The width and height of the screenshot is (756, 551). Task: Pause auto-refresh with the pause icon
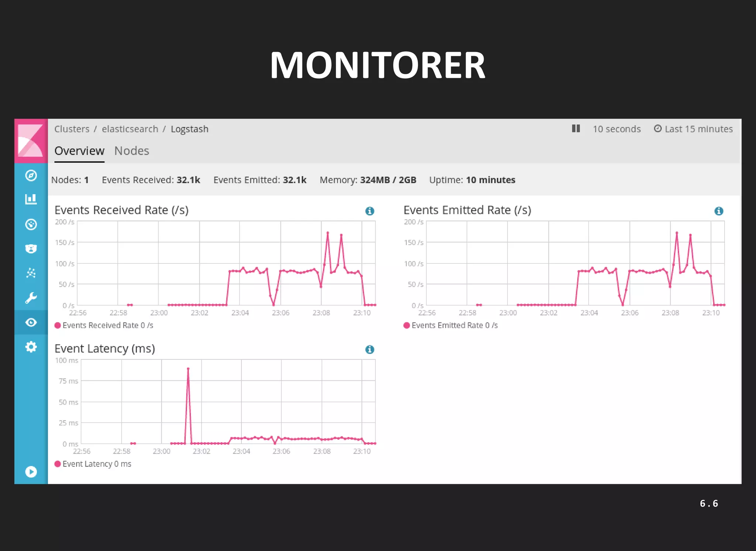tap(576, 128)
